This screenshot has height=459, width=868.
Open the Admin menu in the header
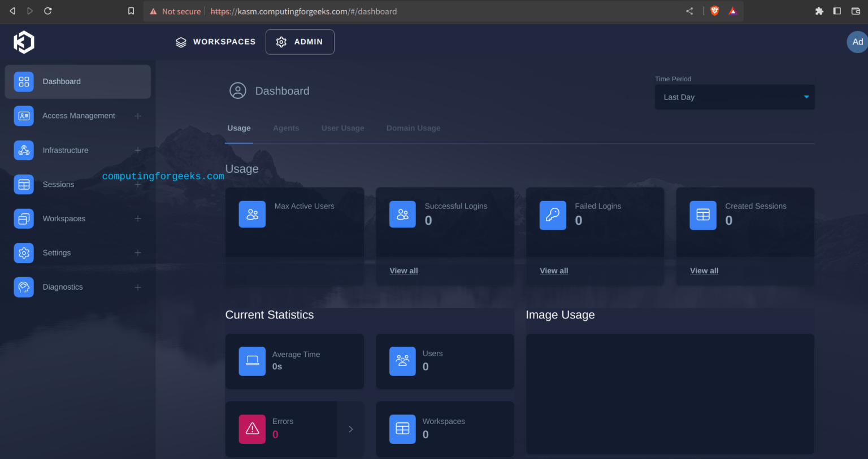point(300,41)
